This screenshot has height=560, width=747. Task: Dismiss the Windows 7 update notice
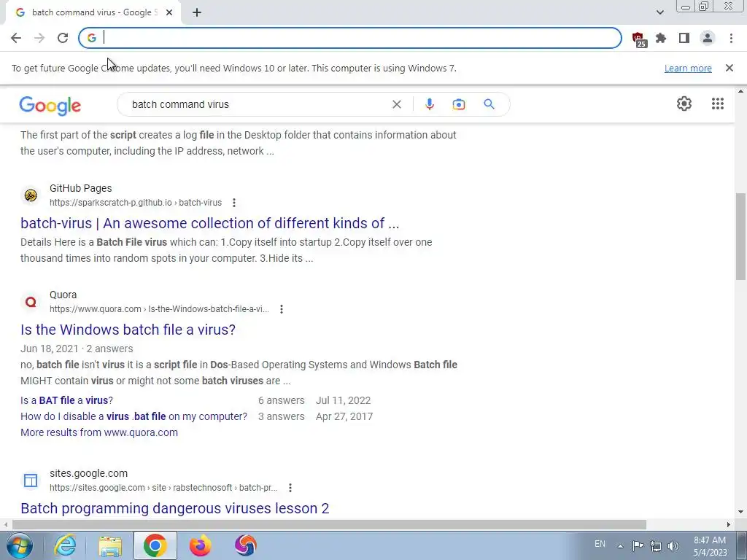(x=729, y=68)
